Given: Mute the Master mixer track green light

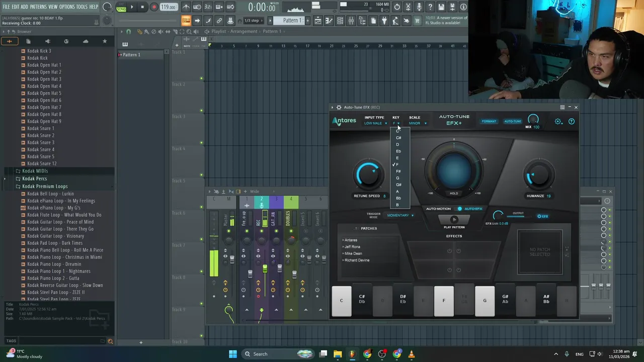Looking at the screenshot, I should click(x=228, y=231).
